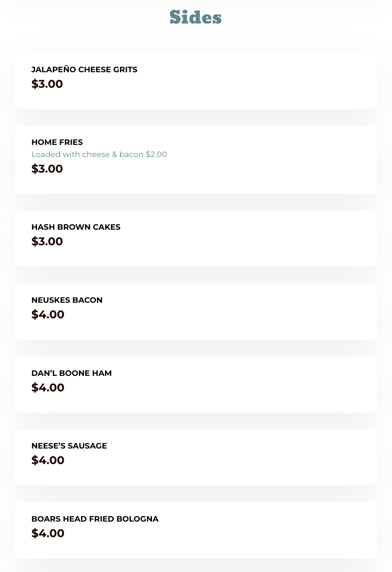The image size is (392, 572).
Task: Open the Neese's Sausage item title
Action: coord(69,446)
